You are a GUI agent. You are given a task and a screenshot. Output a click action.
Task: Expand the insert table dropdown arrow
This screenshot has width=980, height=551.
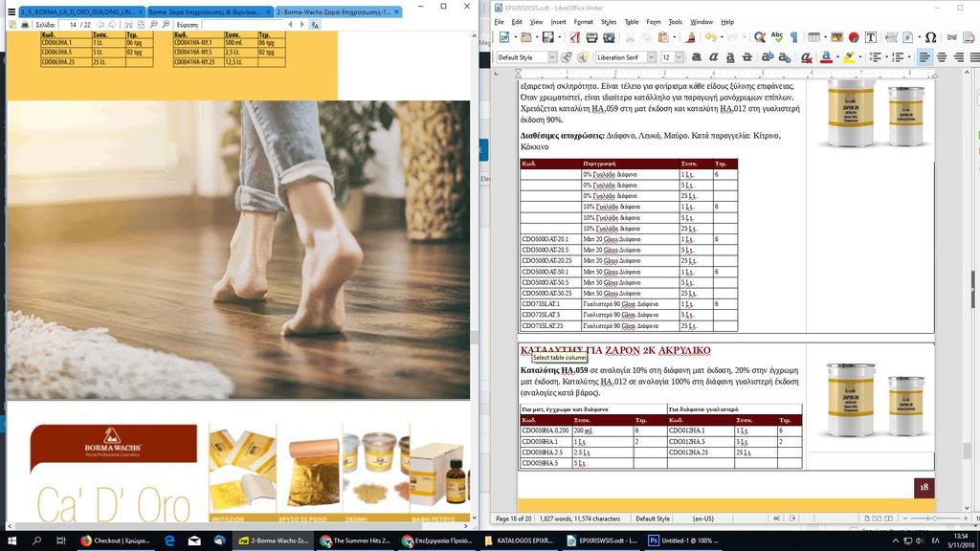tap(824, 38)
